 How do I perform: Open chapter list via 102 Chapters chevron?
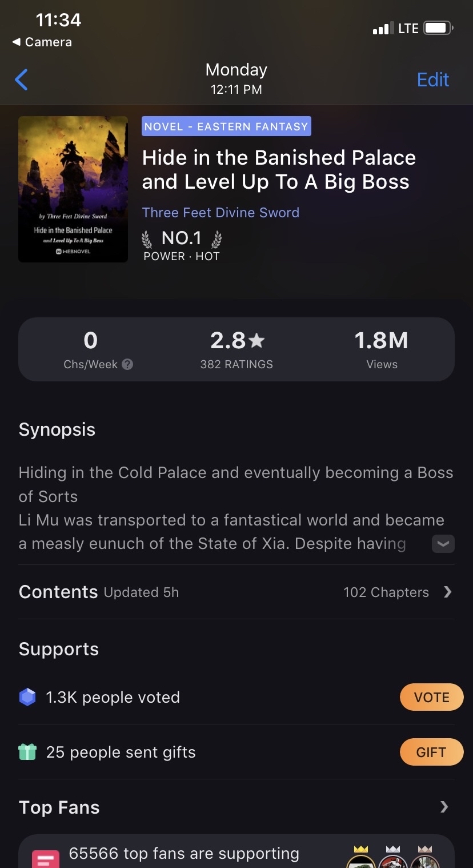tap(447, 592)
